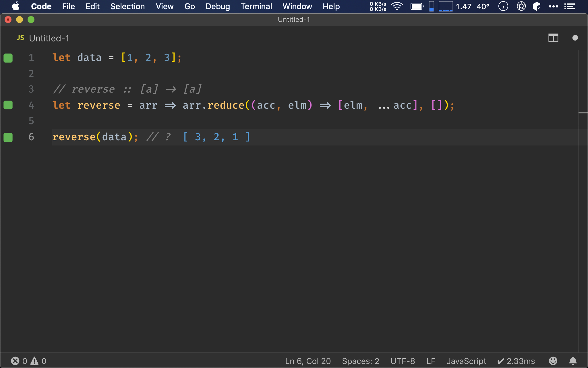Open the Code application menu

pyautogui.click(x=41, y=6)
